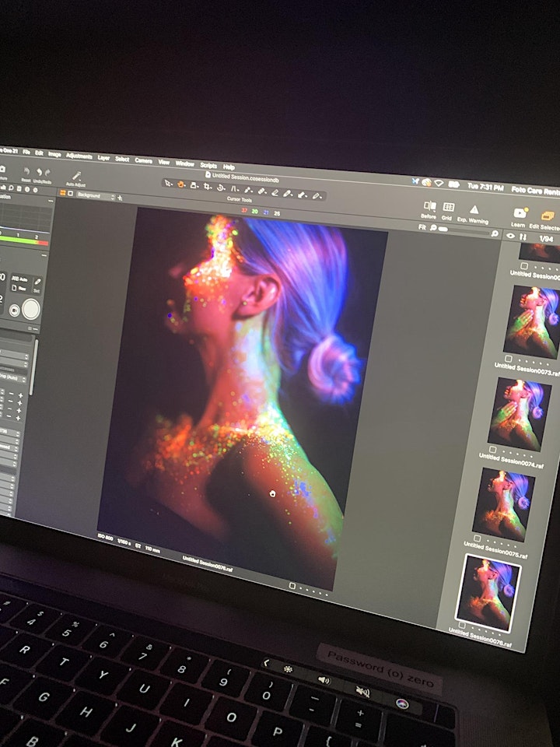Select the Keystone cursor tool
Screen dimensions: 560x747
click(234, 188)
